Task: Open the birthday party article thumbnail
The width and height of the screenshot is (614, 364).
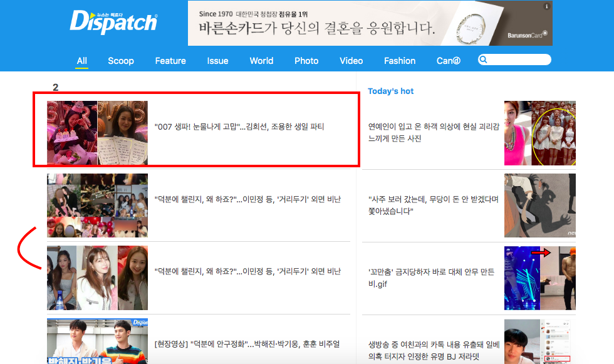Action: click(x=98, y=133)
